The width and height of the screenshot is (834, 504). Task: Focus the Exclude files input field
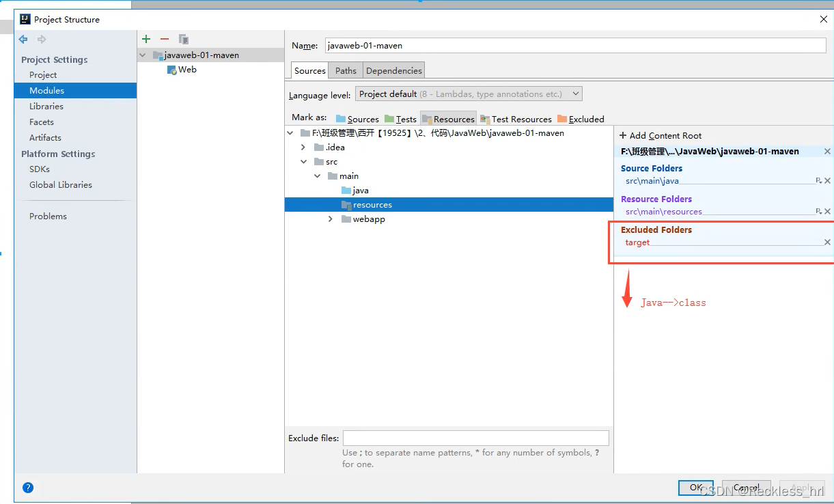click(x=476, y=438)
